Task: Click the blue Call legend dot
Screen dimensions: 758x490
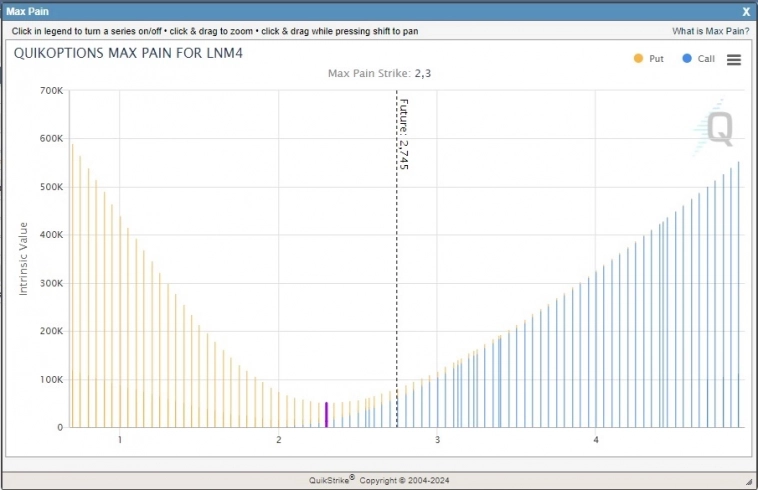Action: [x=687, y=59]
